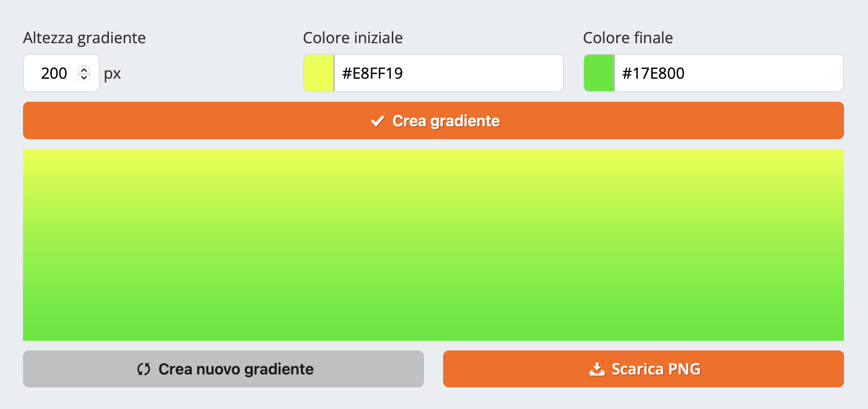Click the refresh arrows icon
Viewport: 868px width, 409px height.
144,369
